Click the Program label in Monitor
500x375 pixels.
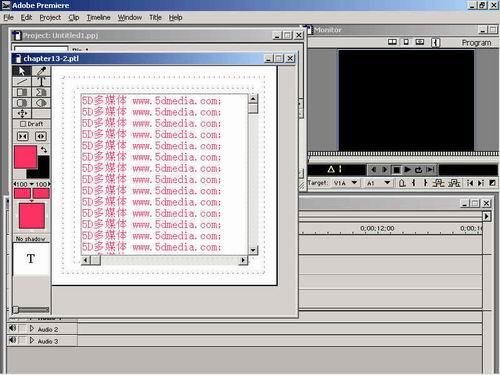tap(476, 43)
